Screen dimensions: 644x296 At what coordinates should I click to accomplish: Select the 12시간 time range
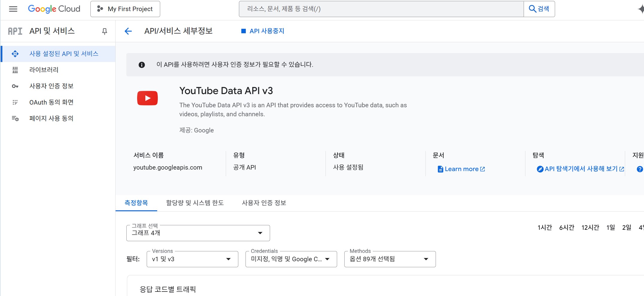click(x=590, y=228)
